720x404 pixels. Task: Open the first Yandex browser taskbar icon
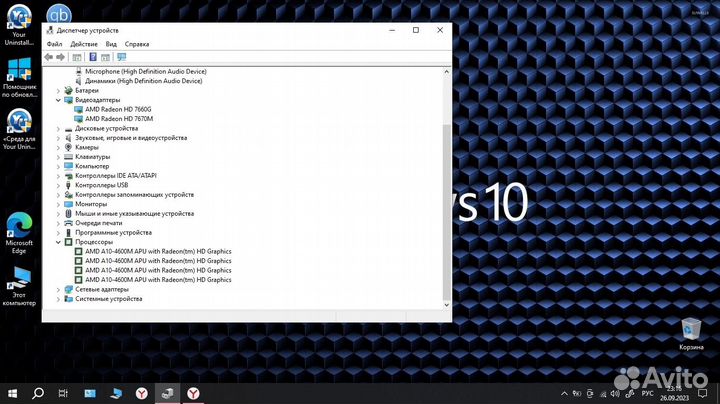point(141,393)
